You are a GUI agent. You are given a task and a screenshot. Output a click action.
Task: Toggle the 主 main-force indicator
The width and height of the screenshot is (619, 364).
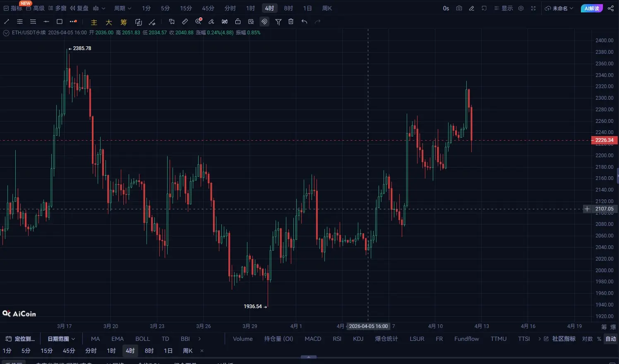coord(94,22)
